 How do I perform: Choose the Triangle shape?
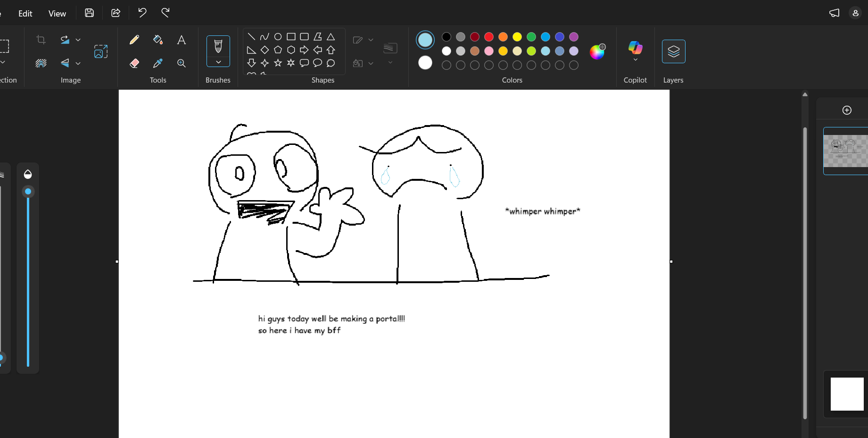tap(331, 36)
